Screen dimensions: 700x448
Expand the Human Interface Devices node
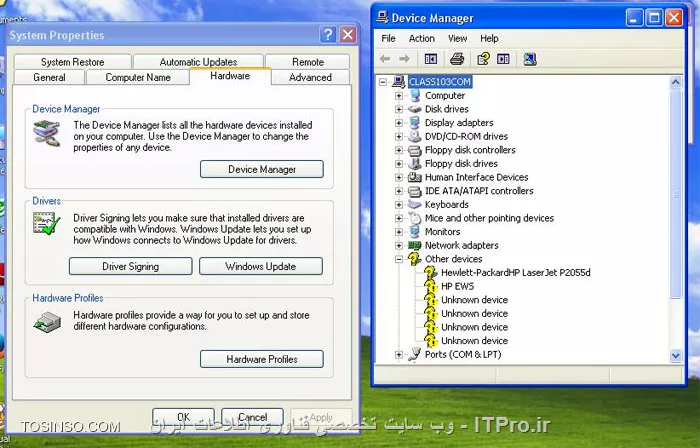point(399,177)
